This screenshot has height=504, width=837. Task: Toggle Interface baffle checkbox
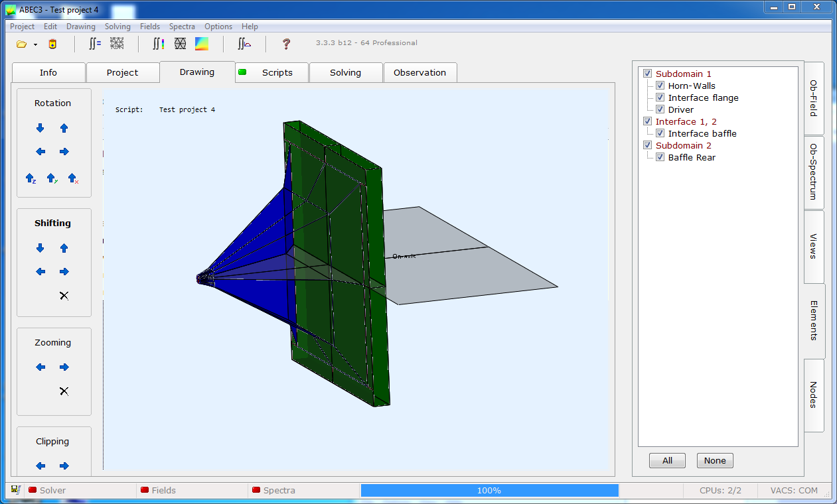point(660,133)
